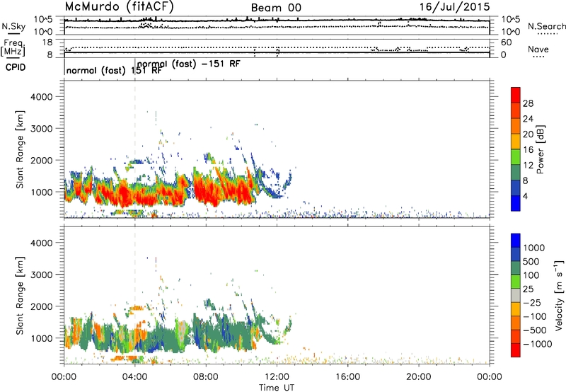Click the red top of power colorbar
The width and height of the screenshot is (566, 392).
tap(516, 95)
